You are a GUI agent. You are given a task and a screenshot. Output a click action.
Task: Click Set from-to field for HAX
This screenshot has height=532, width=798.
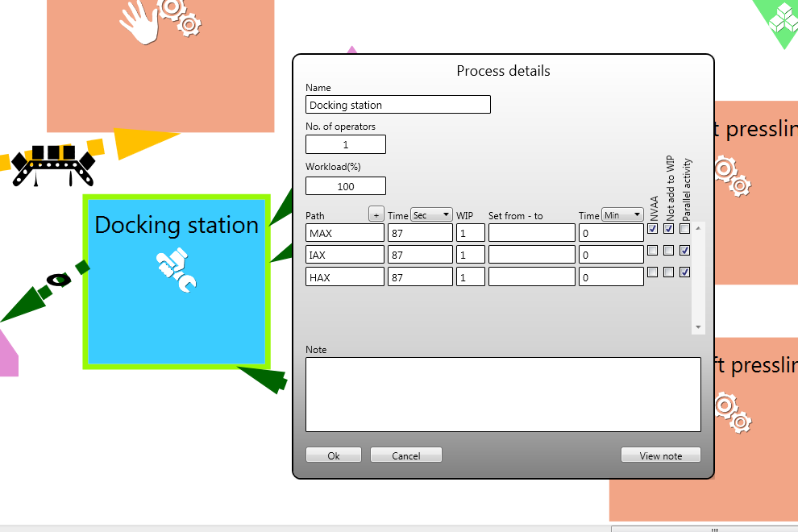(x=532, y=277)
